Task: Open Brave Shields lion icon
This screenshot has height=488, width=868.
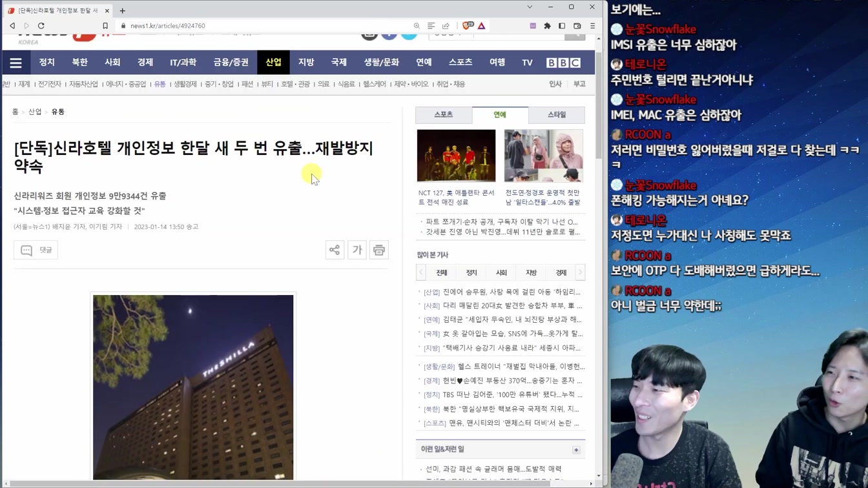Action: tap(468, 26)
